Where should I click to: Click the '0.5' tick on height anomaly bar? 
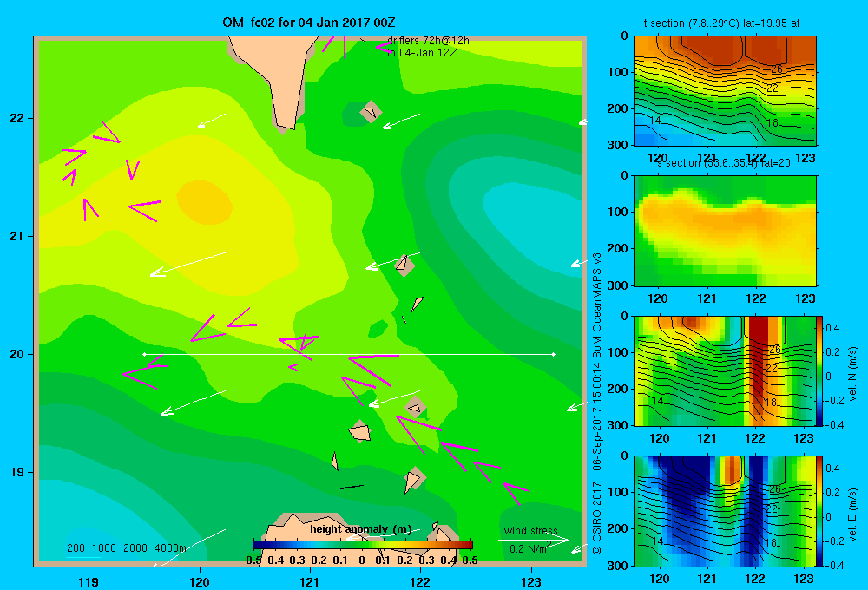pos(470,560)
